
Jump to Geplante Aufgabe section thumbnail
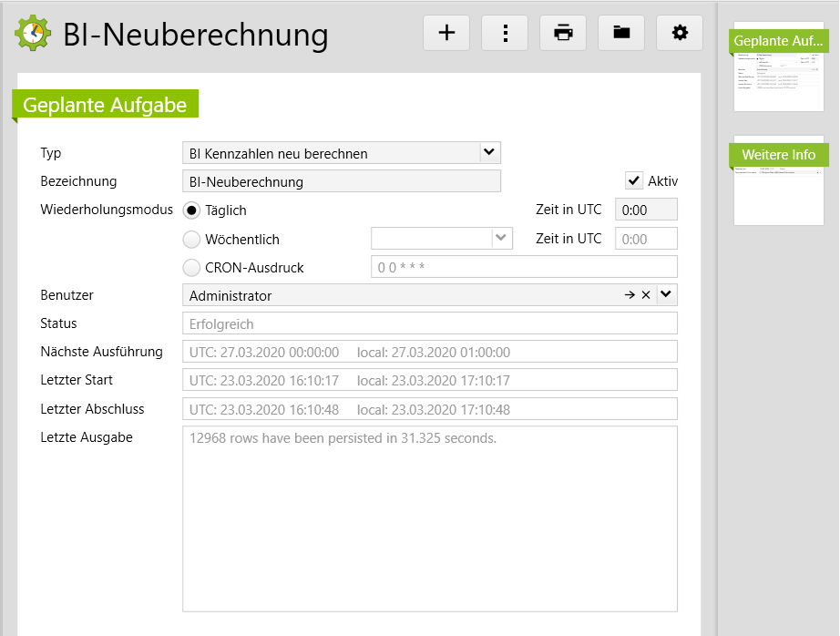click(x=779, y=68)
